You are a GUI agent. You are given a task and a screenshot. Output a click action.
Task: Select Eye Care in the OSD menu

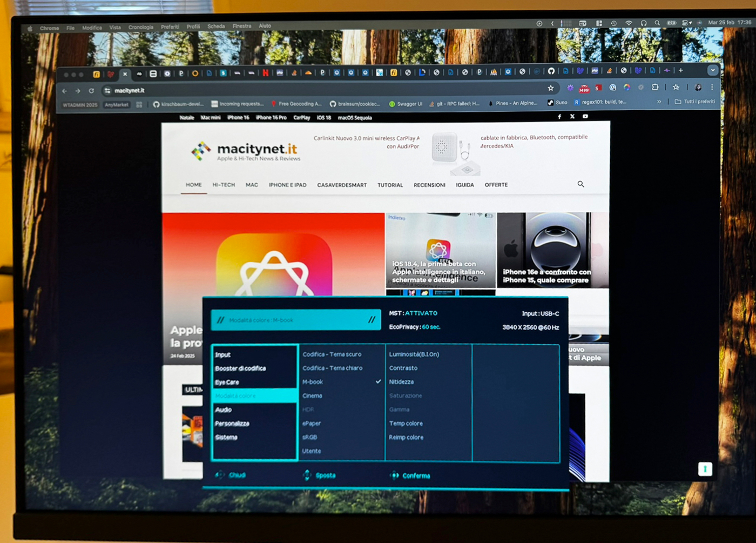(227, 383)
